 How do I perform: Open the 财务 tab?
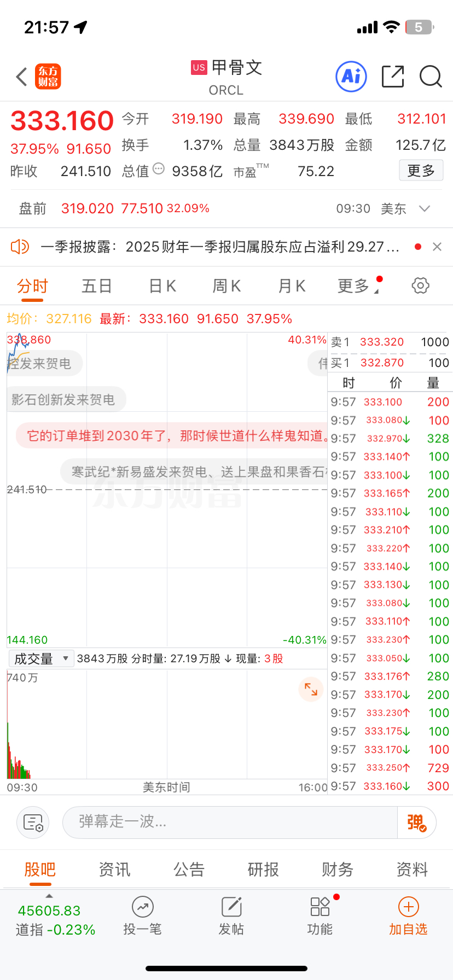tap(338, 869)
